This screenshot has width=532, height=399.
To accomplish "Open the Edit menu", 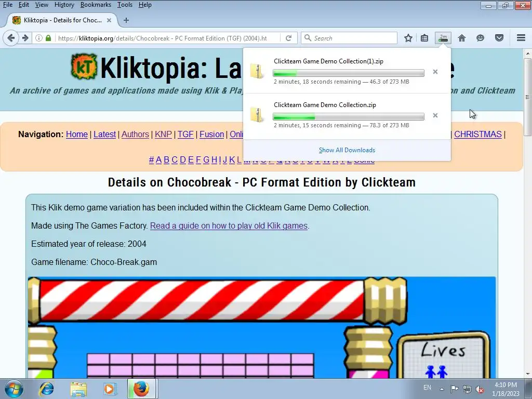I will point(24,5).
